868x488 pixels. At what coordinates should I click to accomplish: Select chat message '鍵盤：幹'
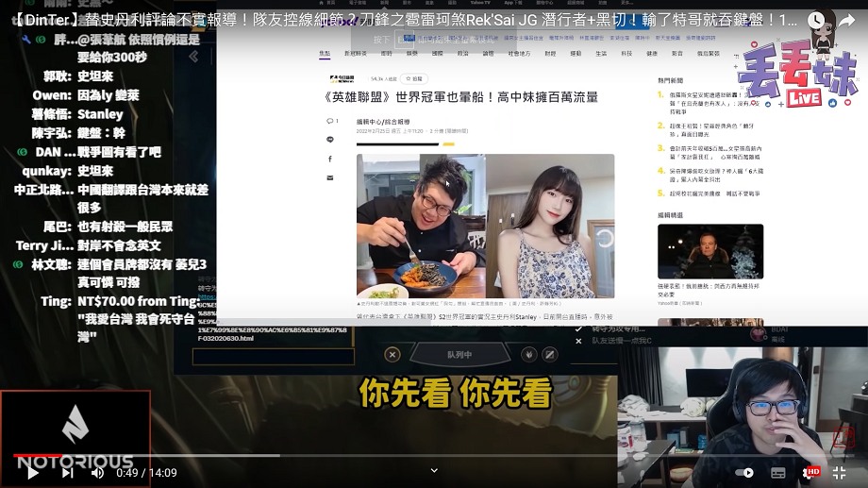click(x=101, y=133)
